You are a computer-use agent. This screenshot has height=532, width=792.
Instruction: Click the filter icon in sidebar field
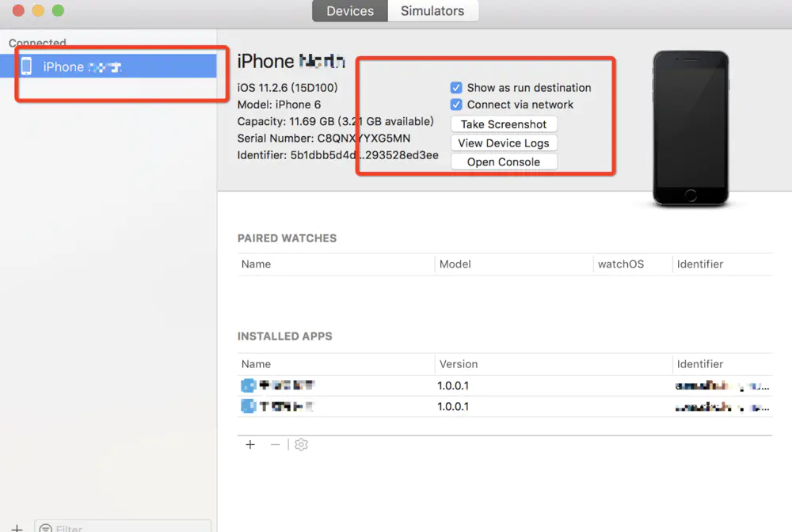point(45,528)
